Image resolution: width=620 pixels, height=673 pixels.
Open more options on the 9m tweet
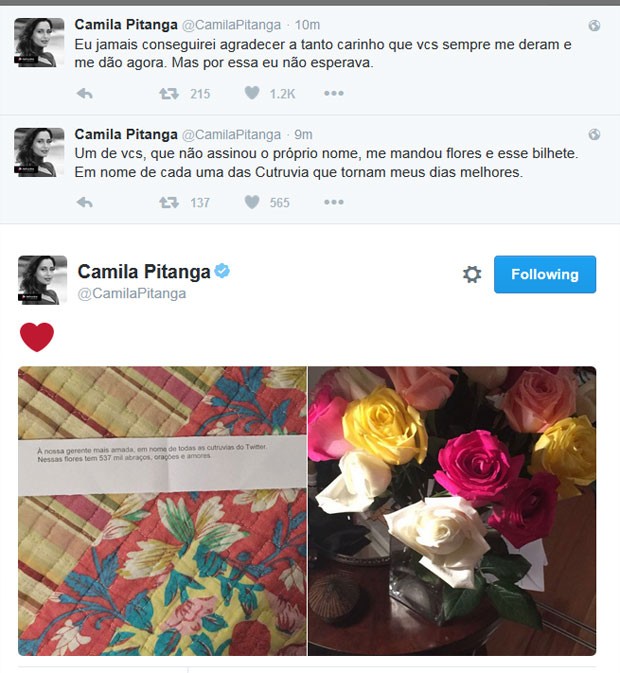(334, 202)
